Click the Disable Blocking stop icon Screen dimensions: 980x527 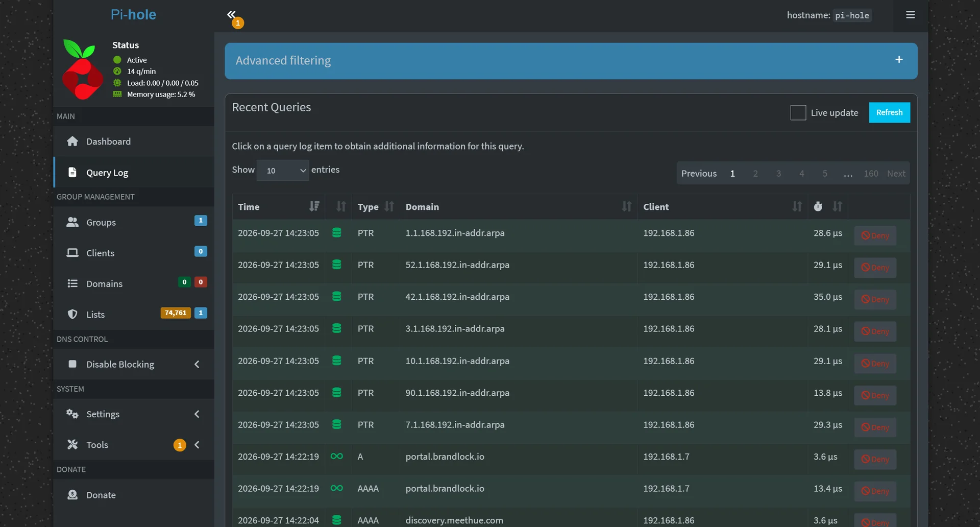72,364
